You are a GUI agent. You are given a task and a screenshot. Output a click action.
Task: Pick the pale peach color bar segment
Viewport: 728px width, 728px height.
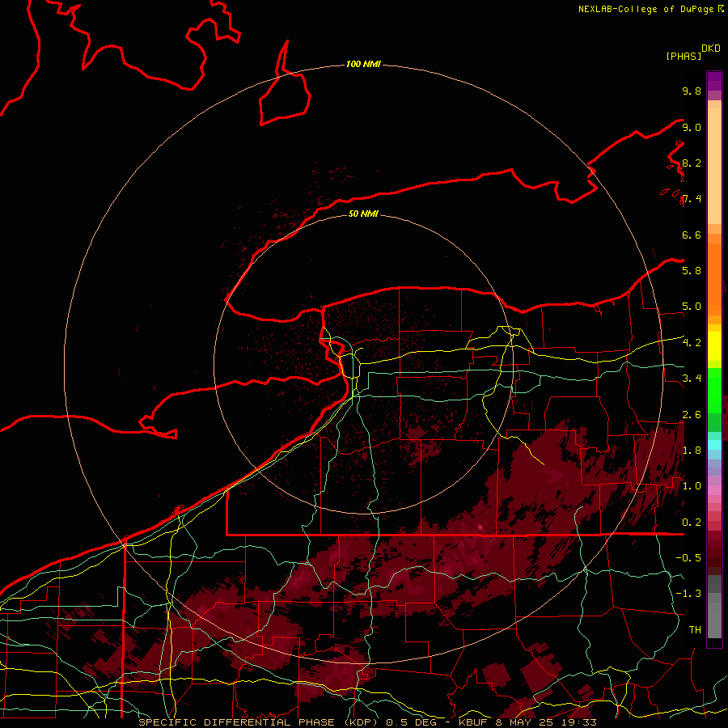714,166
